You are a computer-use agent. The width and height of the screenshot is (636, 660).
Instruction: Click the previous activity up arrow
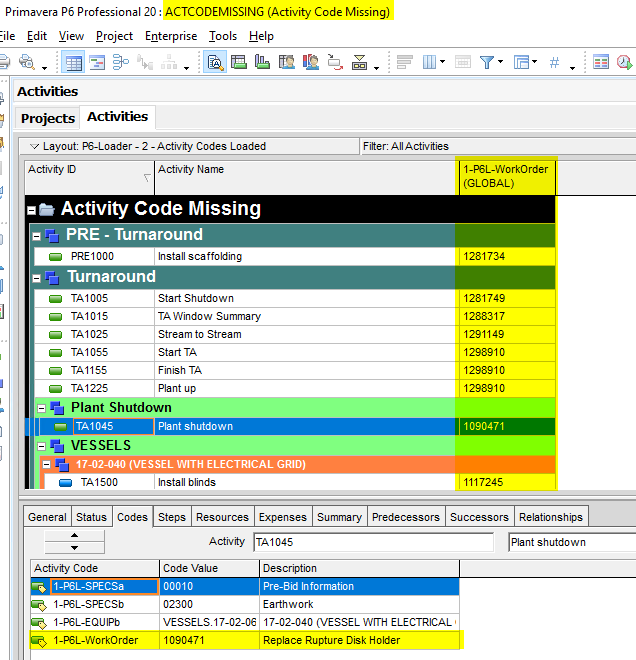pyautogui.click(x=74, y=535)
